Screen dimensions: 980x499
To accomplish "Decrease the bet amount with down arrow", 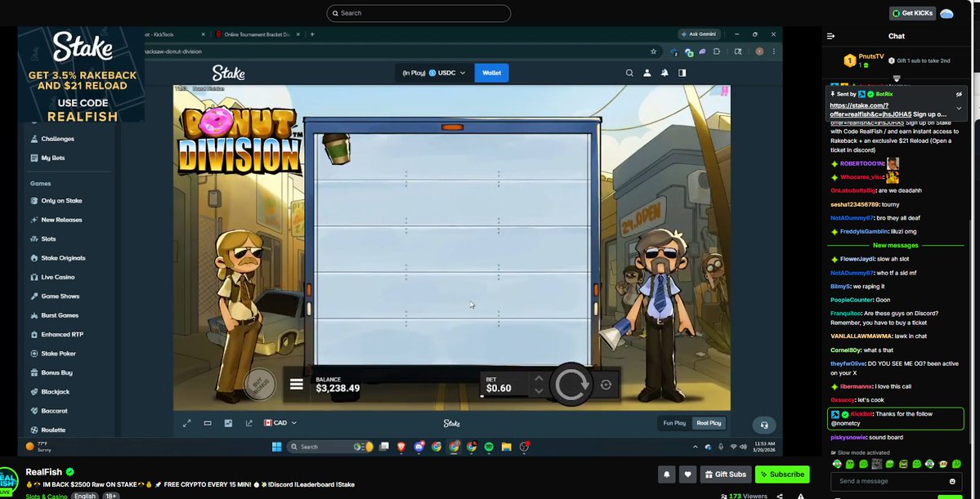I will pos(538,391).
